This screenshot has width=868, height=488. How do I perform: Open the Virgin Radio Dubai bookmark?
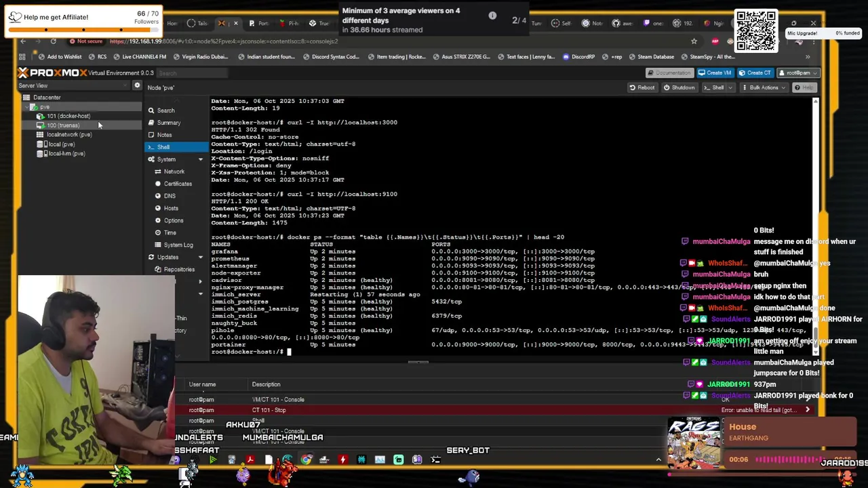tap(200, 57)
